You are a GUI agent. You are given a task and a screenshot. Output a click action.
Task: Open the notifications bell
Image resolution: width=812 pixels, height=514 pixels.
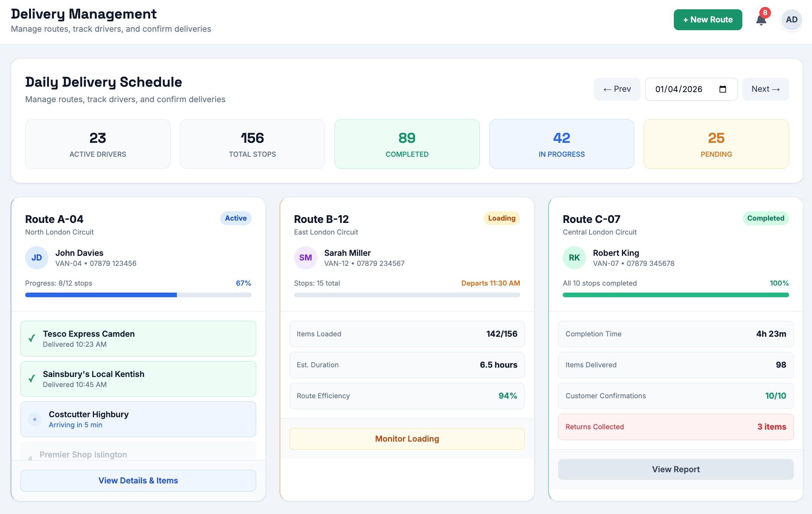(761, 20)
